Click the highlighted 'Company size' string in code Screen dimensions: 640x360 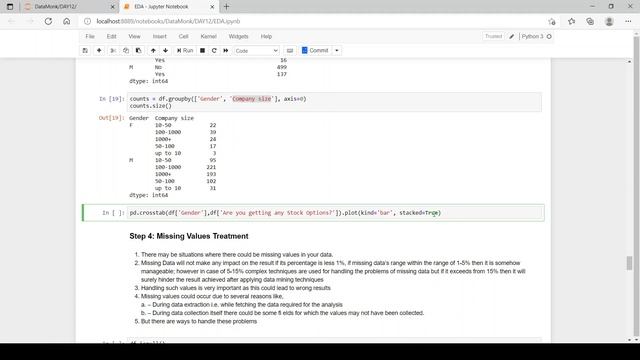pos(251,99)
